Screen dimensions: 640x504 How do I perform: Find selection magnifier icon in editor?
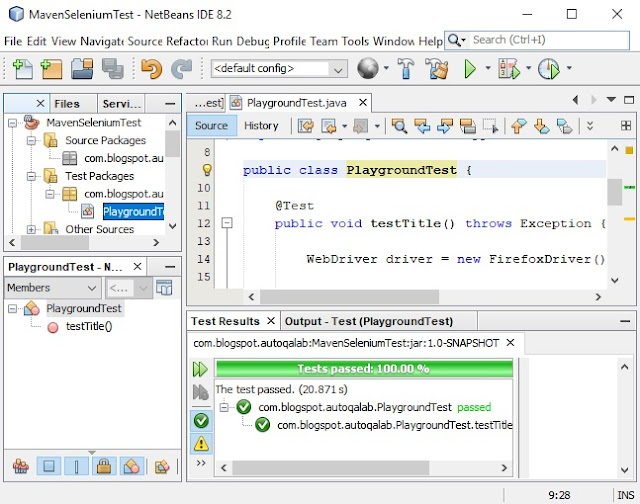399,126
